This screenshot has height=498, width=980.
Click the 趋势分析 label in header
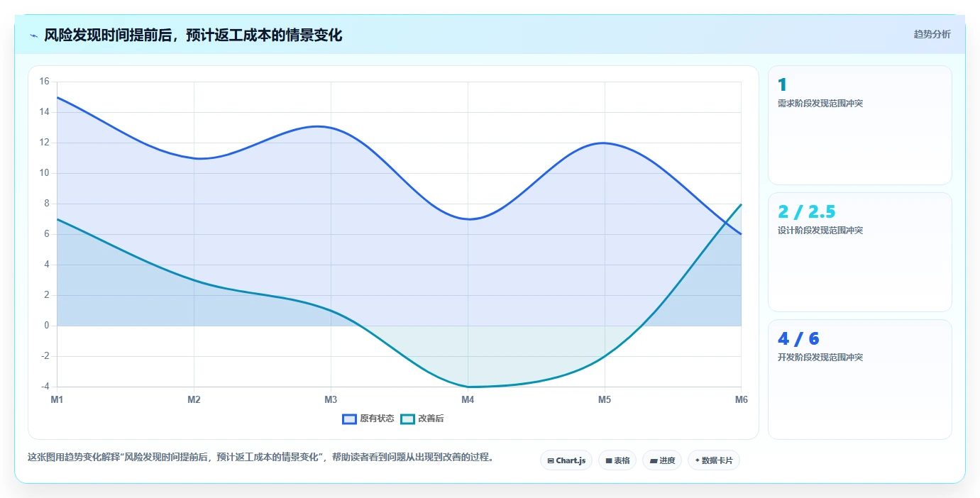[x=932, y=34]
